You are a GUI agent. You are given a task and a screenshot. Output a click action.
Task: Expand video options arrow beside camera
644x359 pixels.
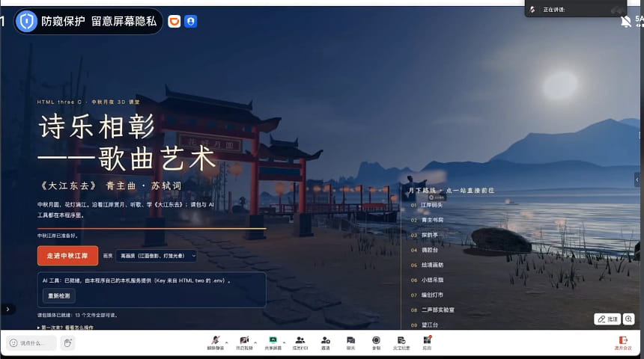coord(255,343)
